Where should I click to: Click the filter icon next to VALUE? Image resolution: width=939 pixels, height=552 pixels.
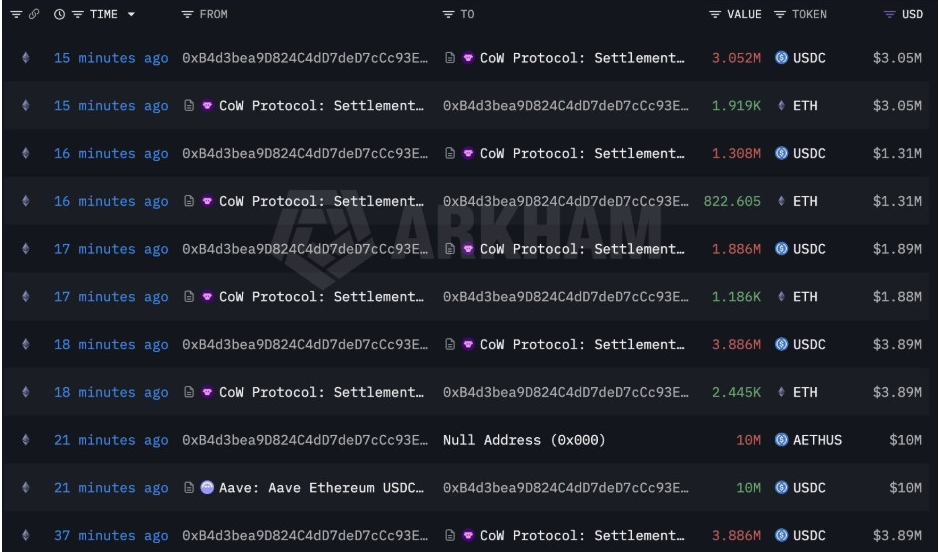[x=714, y=14]
